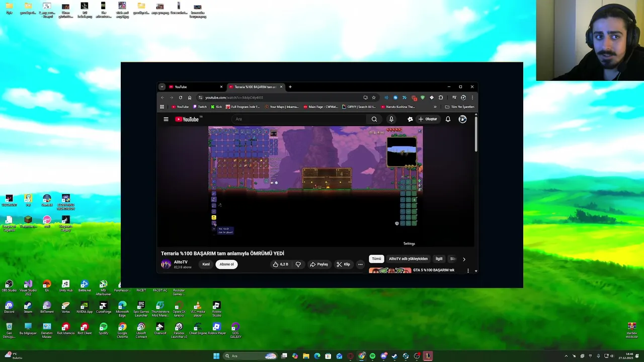Open OBS Studio desktop shortcut

click(x=9, y=286)
